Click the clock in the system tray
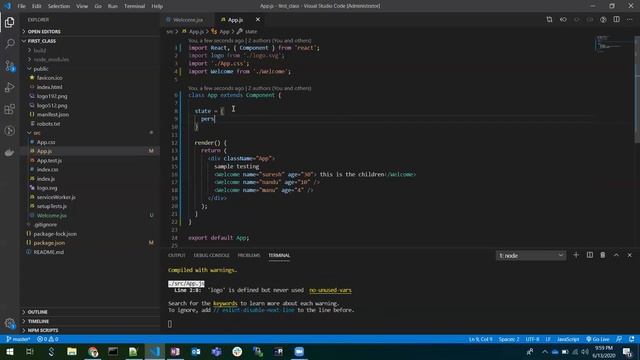Screen dimensions: 640x360 tap(604, 352)
